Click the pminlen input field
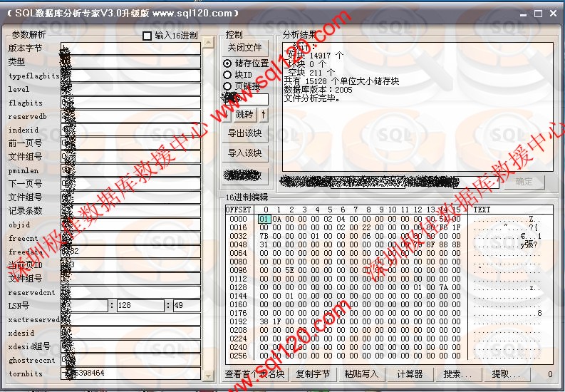 (130, 170)
